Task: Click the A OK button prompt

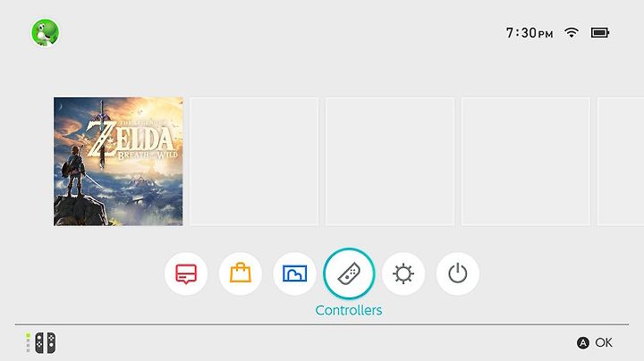Action: [x=595, y=342]
